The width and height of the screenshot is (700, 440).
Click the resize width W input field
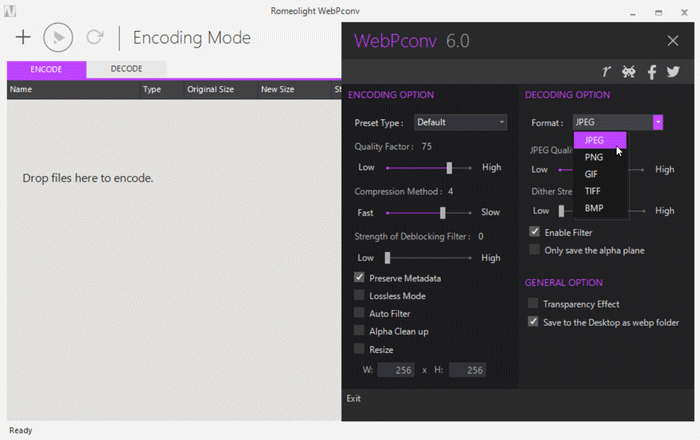(x=396, y=370)
